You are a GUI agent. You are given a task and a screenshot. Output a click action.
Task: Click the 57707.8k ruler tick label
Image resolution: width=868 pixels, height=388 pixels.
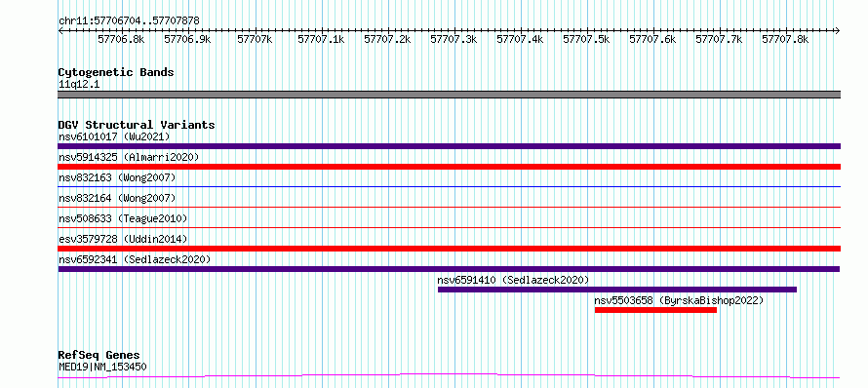785,39
